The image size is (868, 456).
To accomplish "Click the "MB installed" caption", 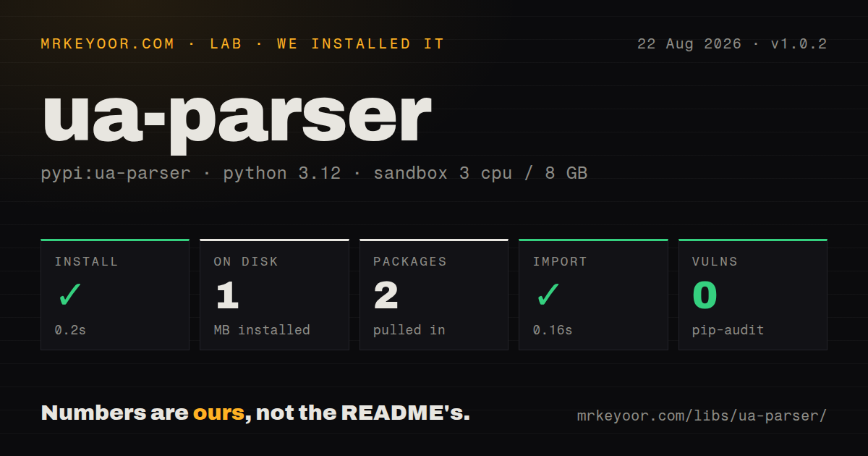I will tap(262, 330).
